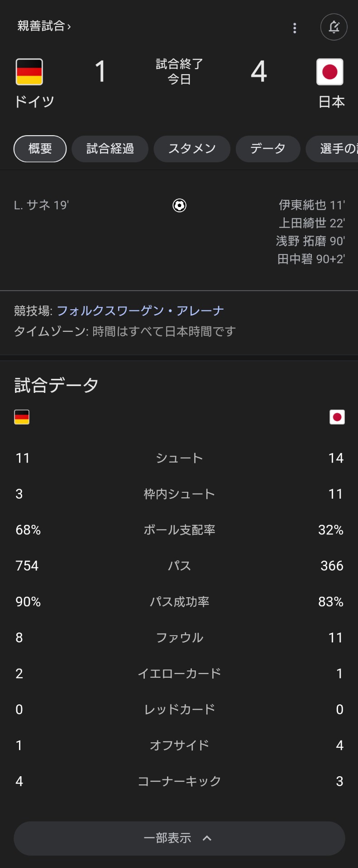Switch to the 試合経過 tab

[x=110, y=149]
